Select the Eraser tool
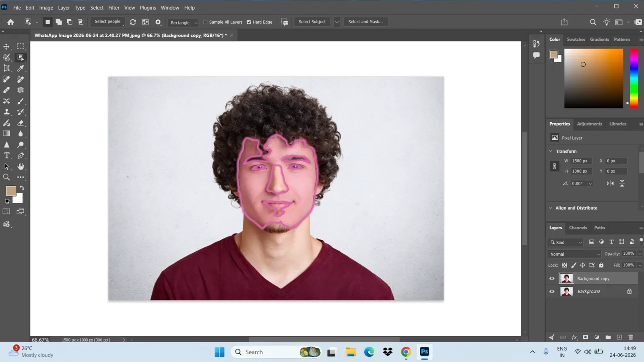The height and width of the screenshot is (362, 644). click(21, 123)
